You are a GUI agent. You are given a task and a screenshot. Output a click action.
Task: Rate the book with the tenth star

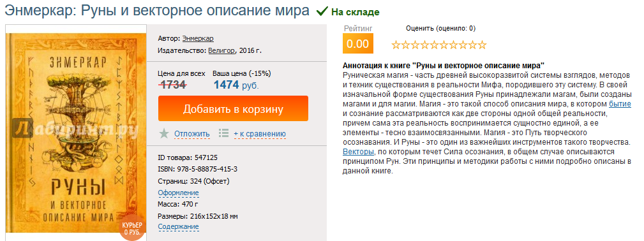click(x=482, y=45)
